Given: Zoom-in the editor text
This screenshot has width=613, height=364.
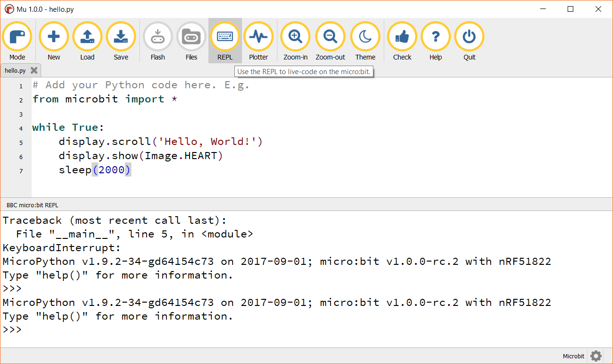Looking at the screenshot, I should 295,41.
